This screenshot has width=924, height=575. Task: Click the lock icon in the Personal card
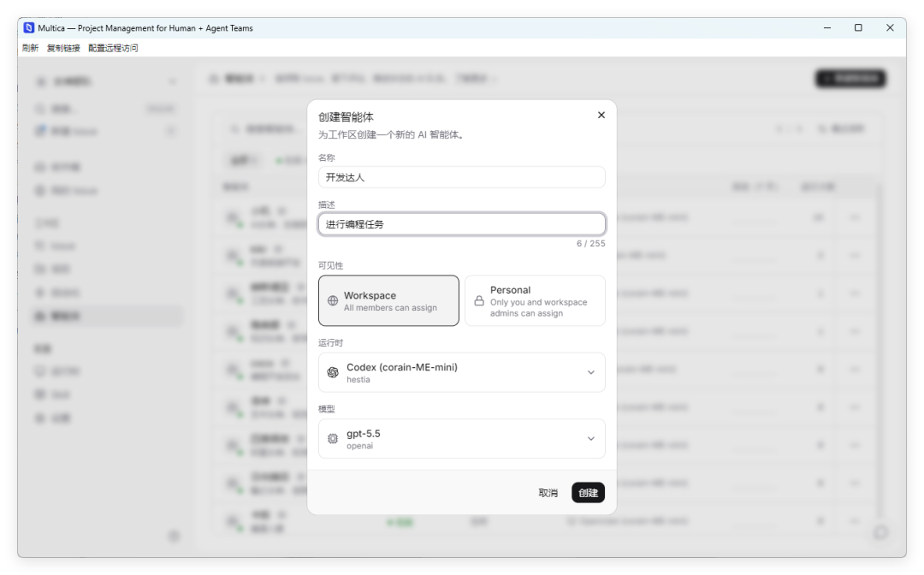(x=479, y=300)
